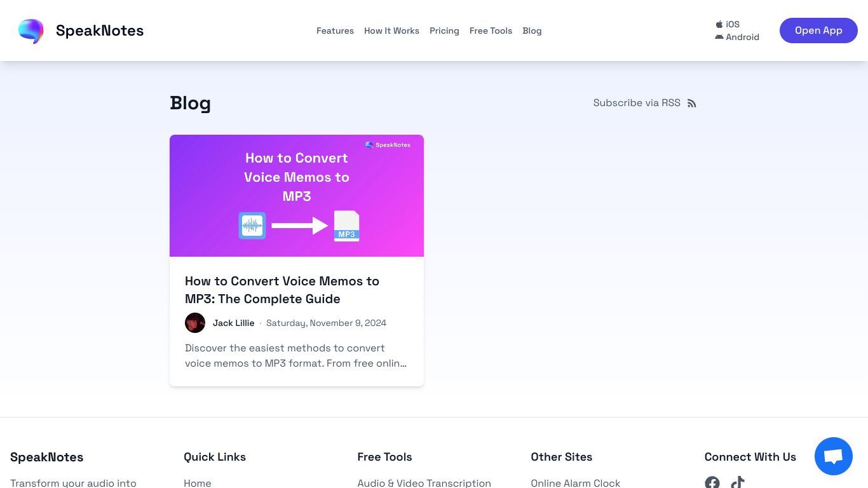
Task: Visit the TikTok profile icon
Action: [x=738, y=483]
